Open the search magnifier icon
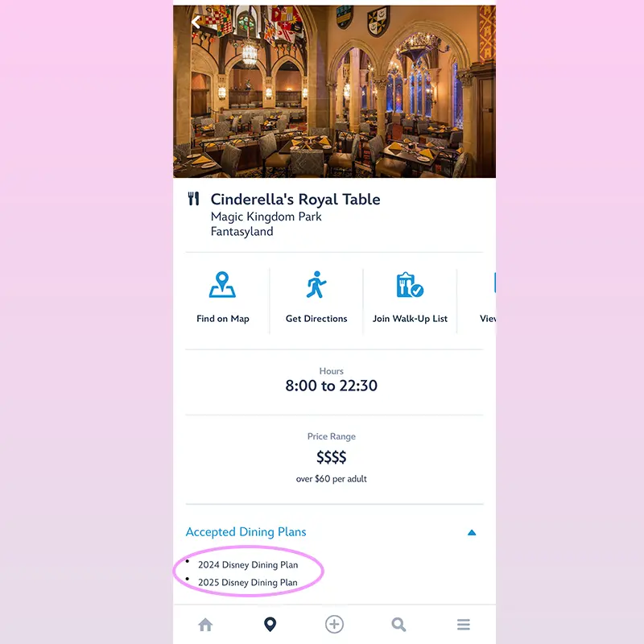 [x=398, y=625]
